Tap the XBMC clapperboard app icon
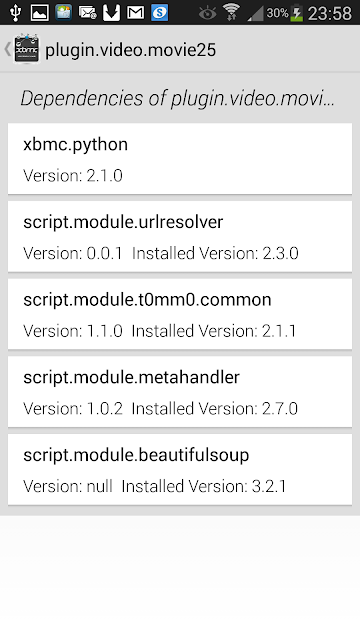The width and height of the screenshot is (360, 640). point(27,49)
